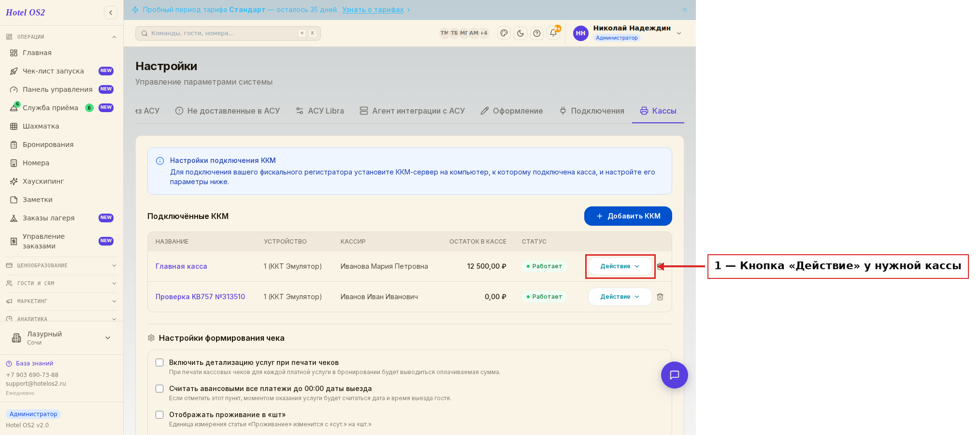
Task: Click the gear icon near Настройки формирования чека
Action: tap(151, 338)
